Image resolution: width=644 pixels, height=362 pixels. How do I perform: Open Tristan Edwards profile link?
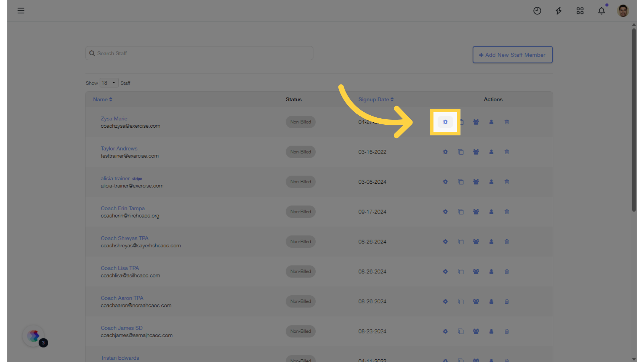[x=120, y=358]
